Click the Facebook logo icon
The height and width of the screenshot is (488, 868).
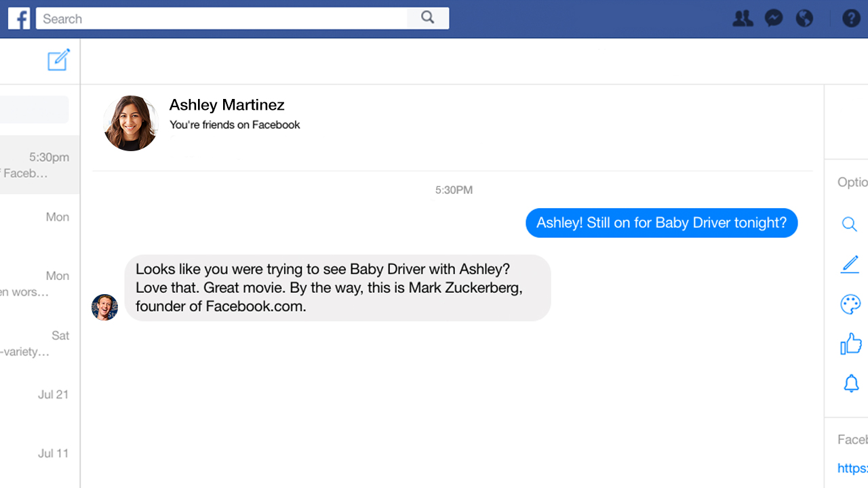[19, 18]
